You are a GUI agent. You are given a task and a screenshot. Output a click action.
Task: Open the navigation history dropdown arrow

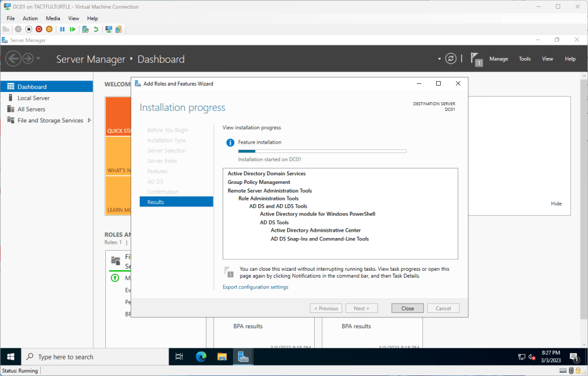[39, 59]
